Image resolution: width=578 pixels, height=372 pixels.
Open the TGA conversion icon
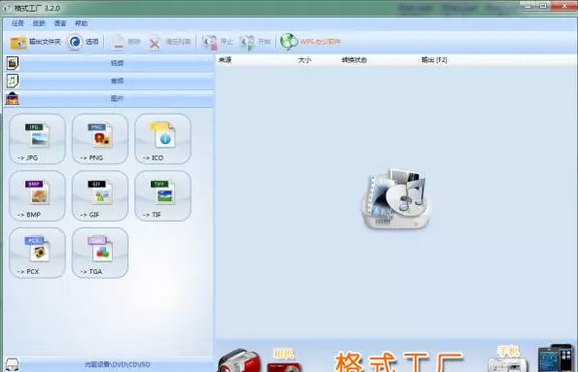tap(100, 253)
